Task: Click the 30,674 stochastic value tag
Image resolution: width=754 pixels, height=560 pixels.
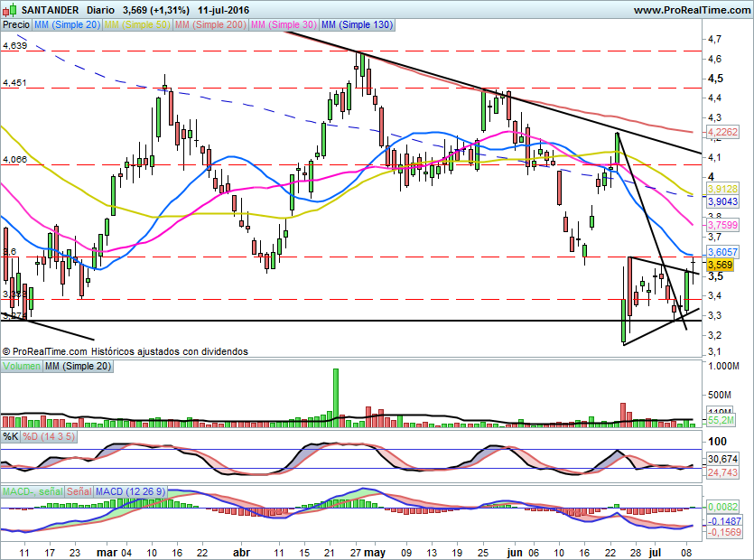Action: point(722,459)
